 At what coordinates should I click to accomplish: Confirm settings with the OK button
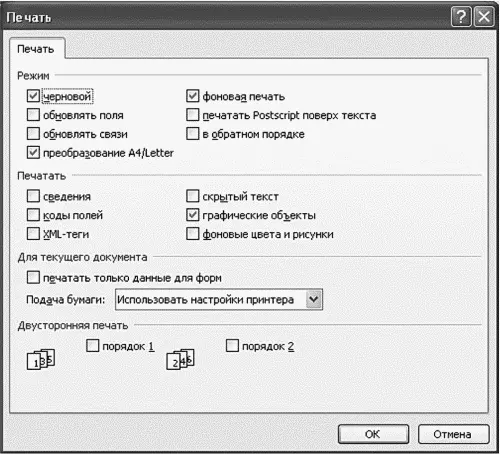pyautogui.click(x=373, y=434)
